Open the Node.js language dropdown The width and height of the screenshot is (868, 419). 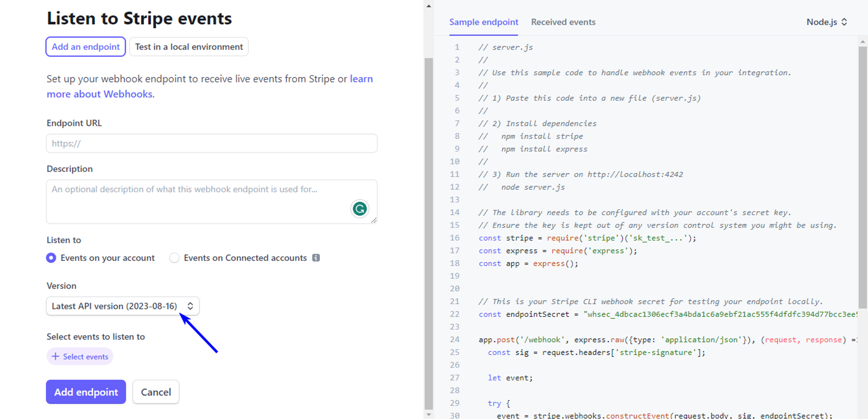[x=827, y=22]
